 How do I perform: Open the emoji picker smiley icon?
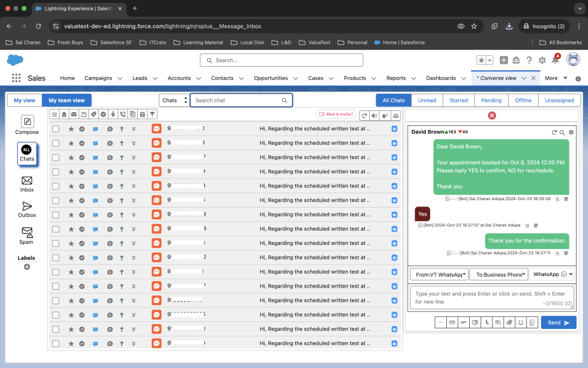click(x=521, y=323)
